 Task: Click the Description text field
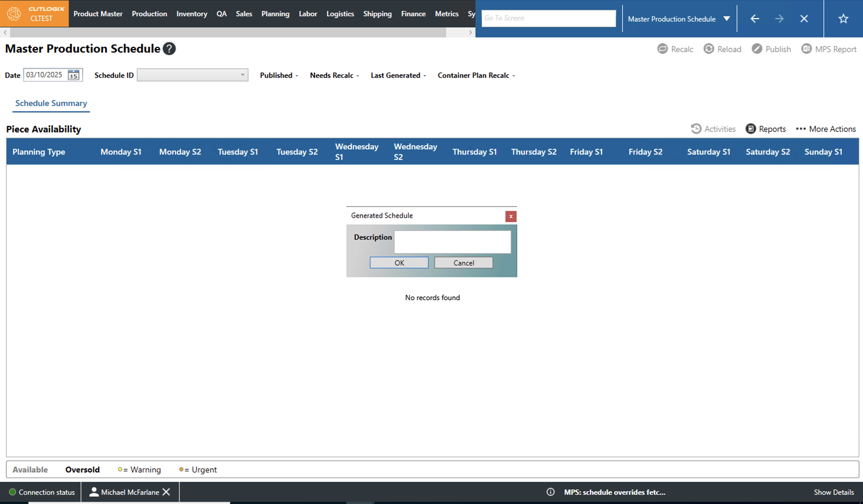click(x=452, y=241)
